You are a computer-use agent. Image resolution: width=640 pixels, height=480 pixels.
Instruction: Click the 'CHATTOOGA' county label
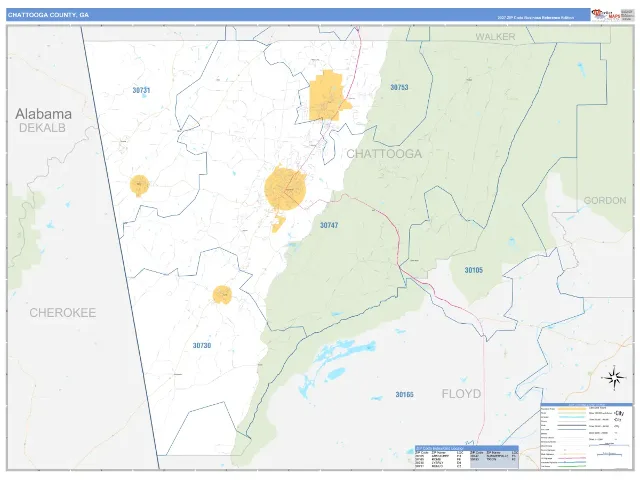point(384,153)
